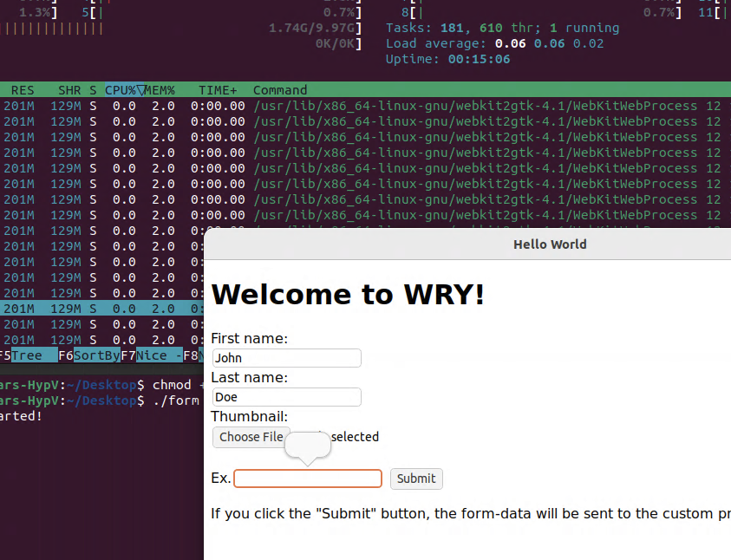This screenshot has width=731, height=560.
Task: Click the First name: label
Action: coord(250,338)
